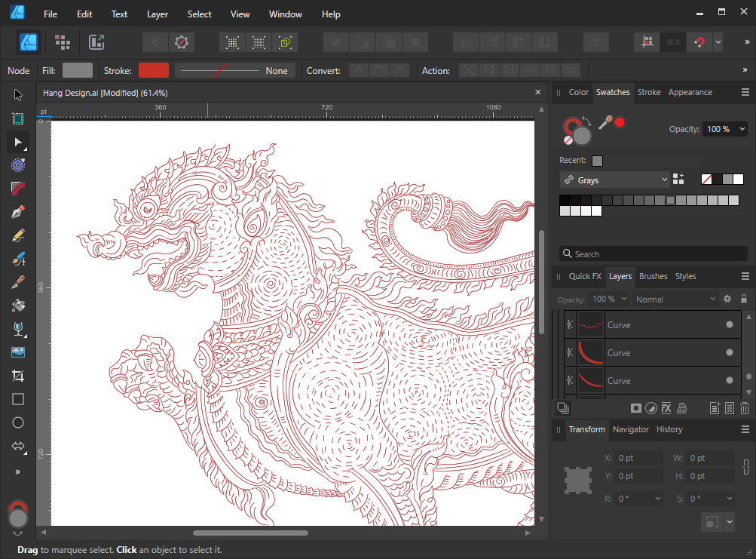Pick the Crop tool
The width and height of the screenshot is (756, 559).
[x=18, y=376]
